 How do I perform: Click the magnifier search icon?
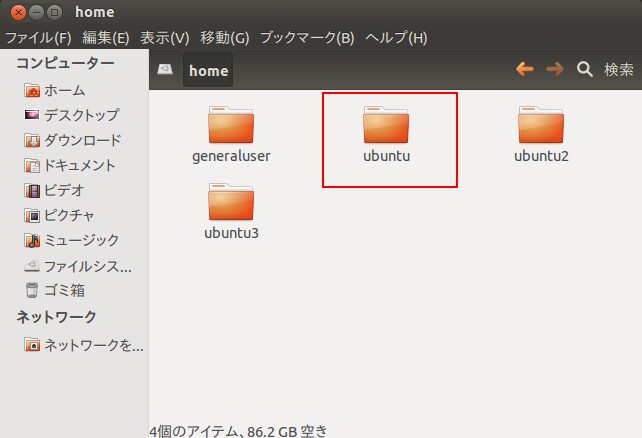tap(585, 69)
